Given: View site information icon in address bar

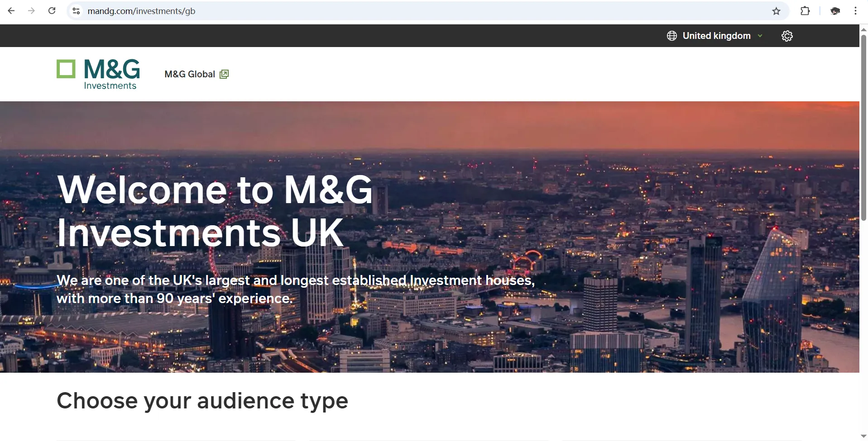Looking at the screenshot, I should (x=77, y=11).
